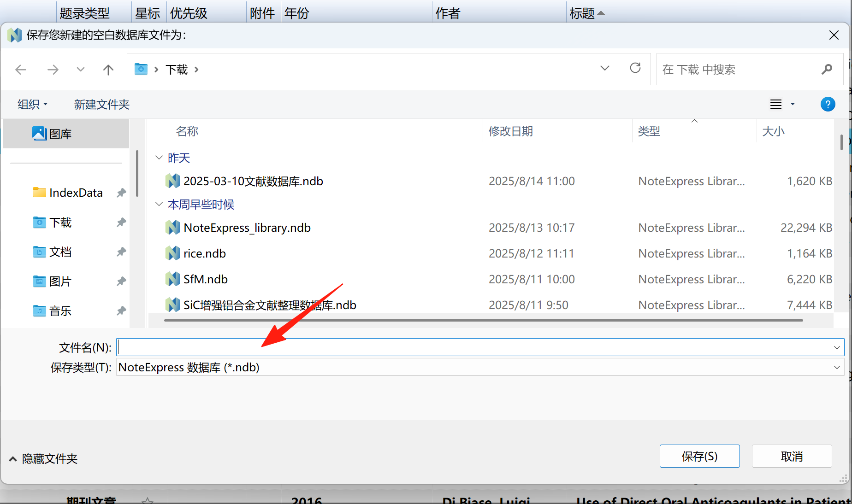Open the 组织 menu

(32, 105)
